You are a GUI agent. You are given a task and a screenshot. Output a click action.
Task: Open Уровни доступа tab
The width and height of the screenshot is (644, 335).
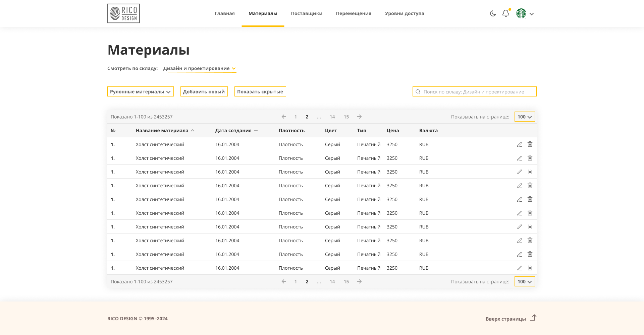click(405, 13)
